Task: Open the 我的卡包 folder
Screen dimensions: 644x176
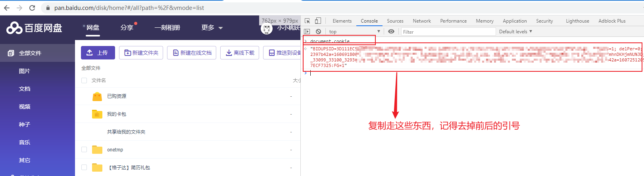Action: [117, 114]
